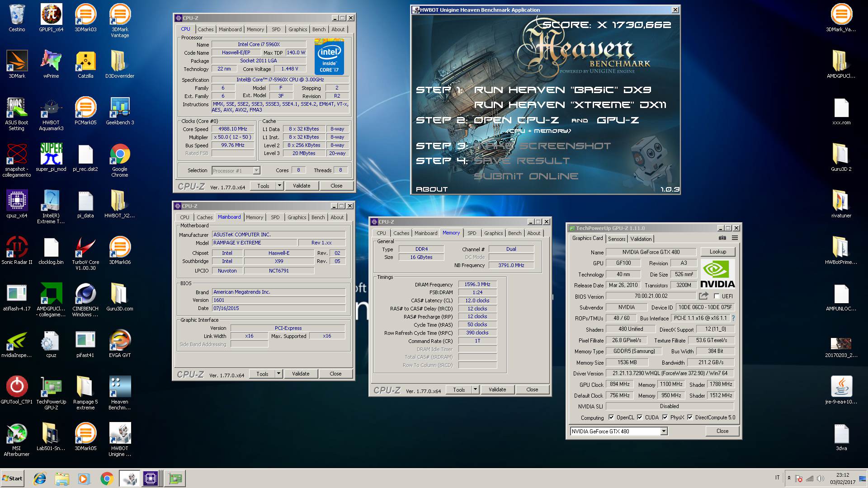Click the BIOS version share/export icon in GPU-Z
868x488 pixels.
(703, 296)
